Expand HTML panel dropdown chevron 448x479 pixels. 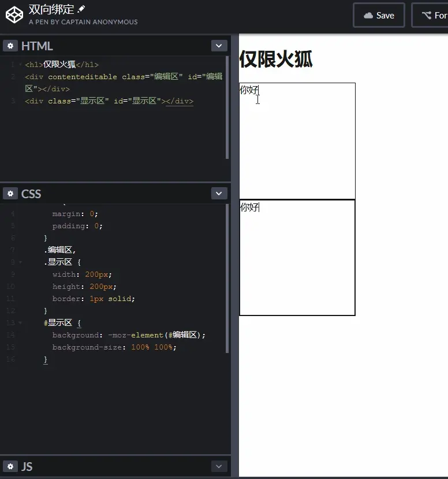pos(219,46)
